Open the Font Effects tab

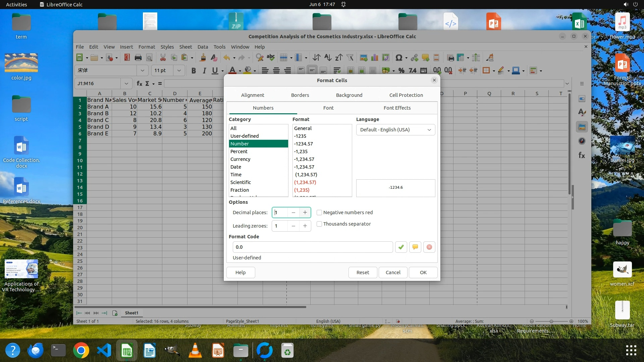pyautogui.click(x=397, y=108)
